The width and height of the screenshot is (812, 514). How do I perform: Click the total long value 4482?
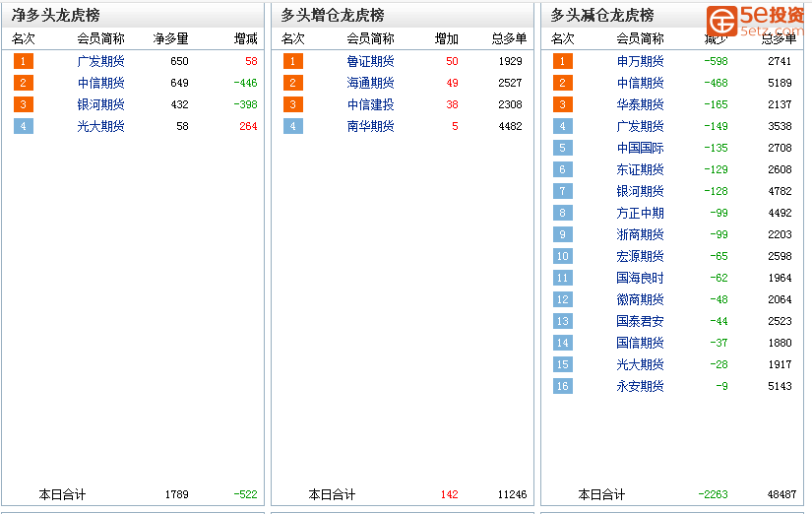point(511,126)
